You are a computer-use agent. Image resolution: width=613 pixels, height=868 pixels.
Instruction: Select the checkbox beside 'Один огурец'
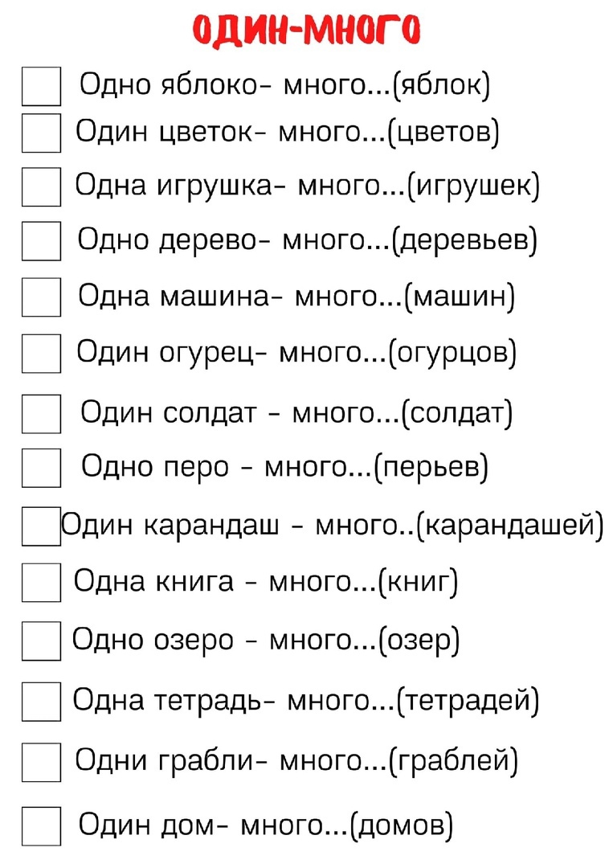[41, 353]
